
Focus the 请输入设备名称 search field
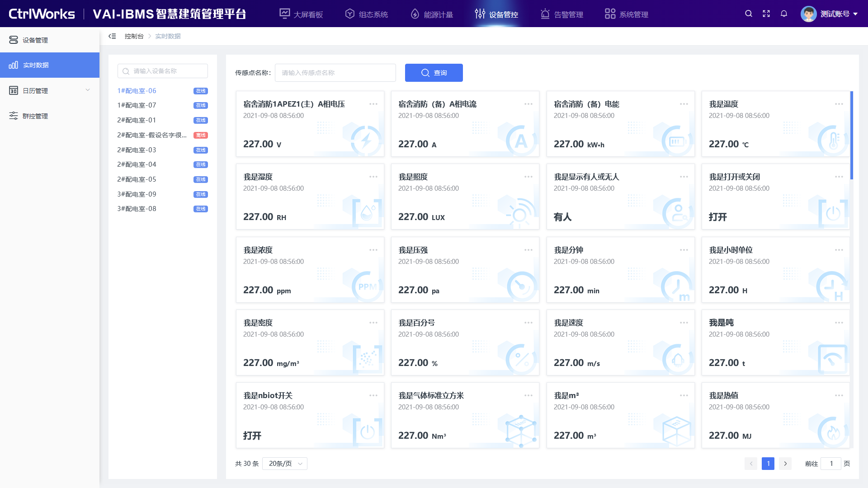[163, 71]
